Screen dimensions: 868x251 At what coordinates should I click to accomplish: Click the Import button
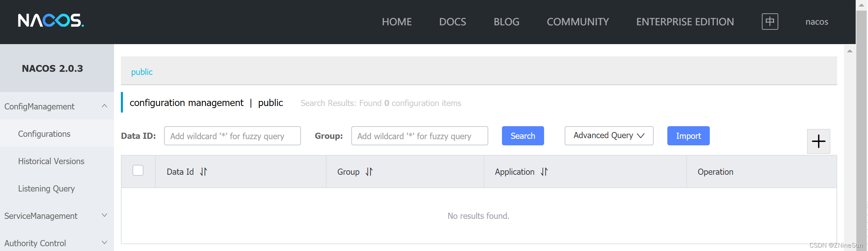(688, 136)
